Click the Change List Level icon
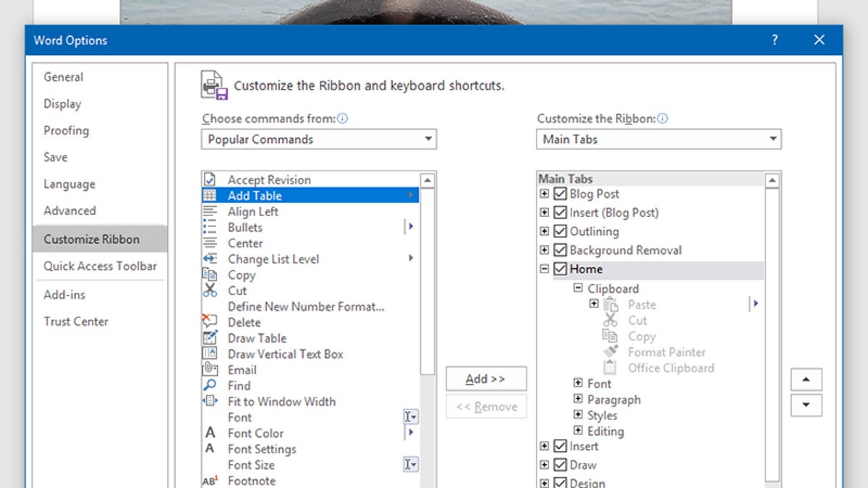Screen dimensions: 868x488 pyautogui.click(x=210, y=259)
